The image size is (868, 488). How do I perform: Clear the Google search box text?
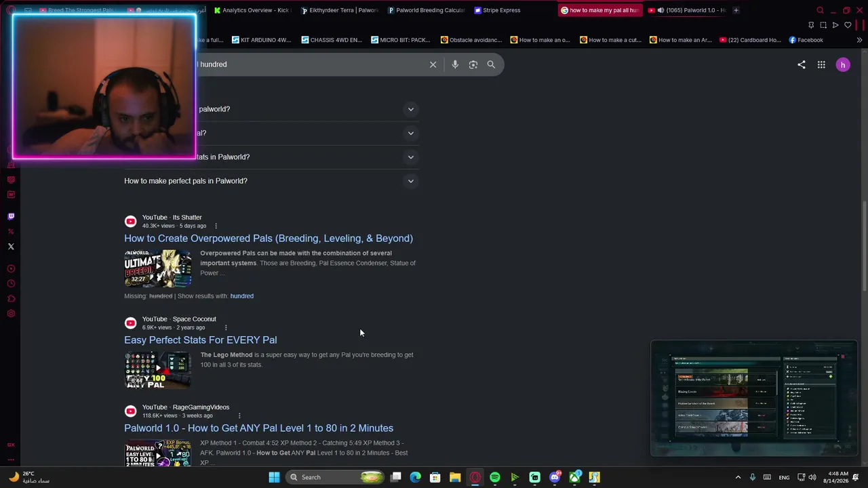(x=433, y=64)
